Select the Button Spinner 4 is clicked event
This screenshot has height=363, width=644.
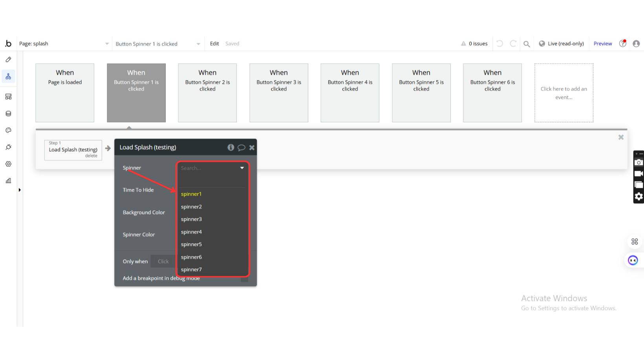click(x=350, y=93)
